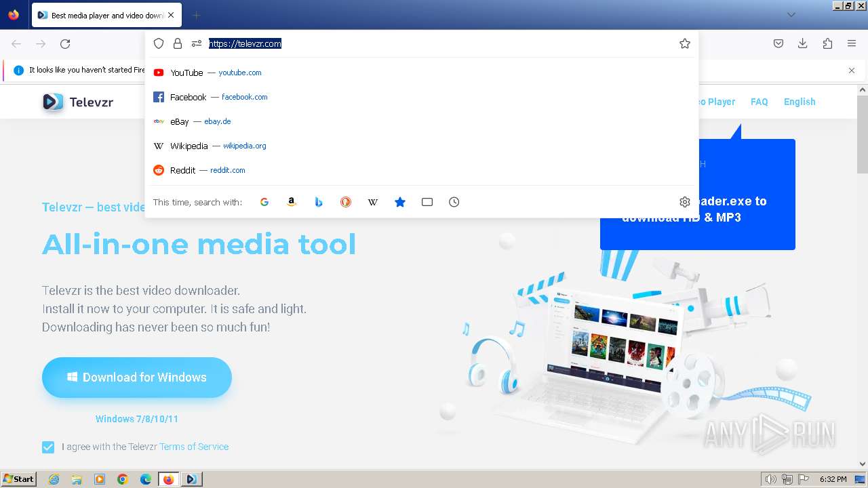Search with DuckDuckGo this time
The width and height of the screenshot is (868, 488).
[x=346, y=202]
